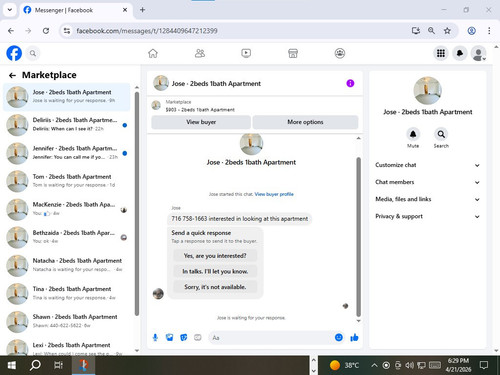Viewport: 500px width, 375px height.
Task: Send quick reply Yes, are you interested?
Action: click(x=215, y=256)
